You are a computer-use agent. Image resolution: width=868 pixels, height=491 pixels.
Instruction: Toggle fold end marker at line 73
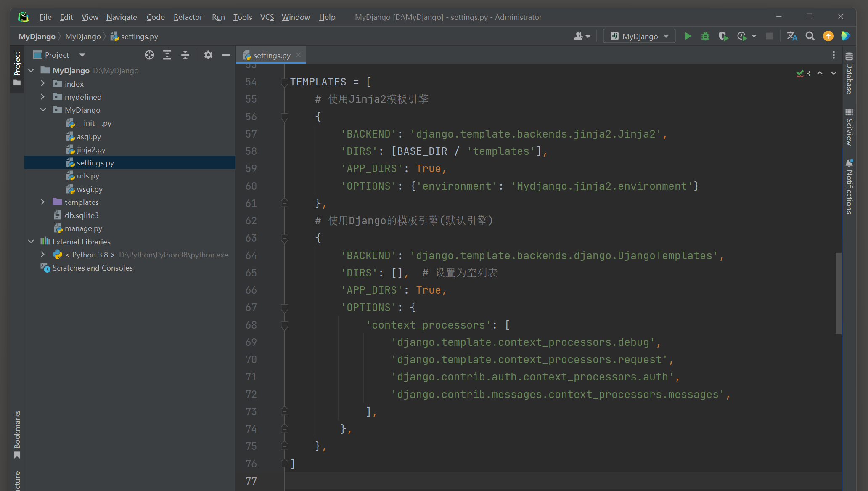(284, 411)
